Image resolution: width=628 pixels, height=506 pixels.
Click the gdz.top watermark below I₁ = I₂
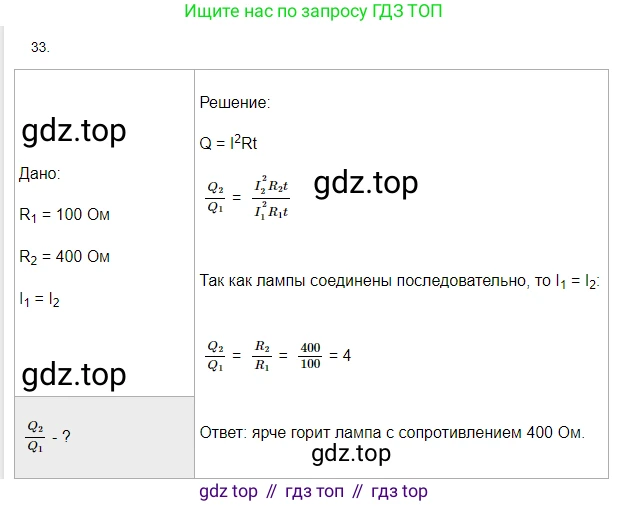74,374
